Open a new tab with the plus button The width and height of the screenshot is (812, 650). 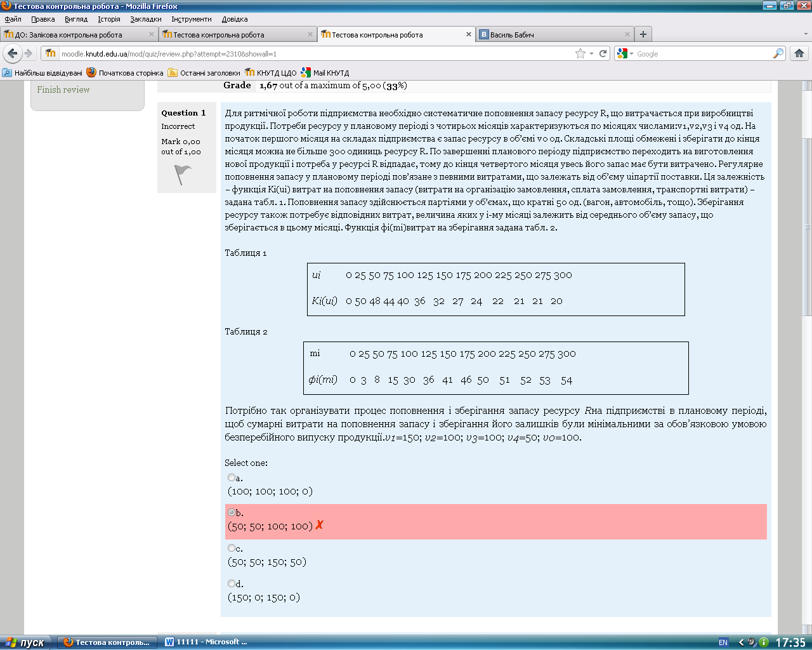tap(643, 34)
